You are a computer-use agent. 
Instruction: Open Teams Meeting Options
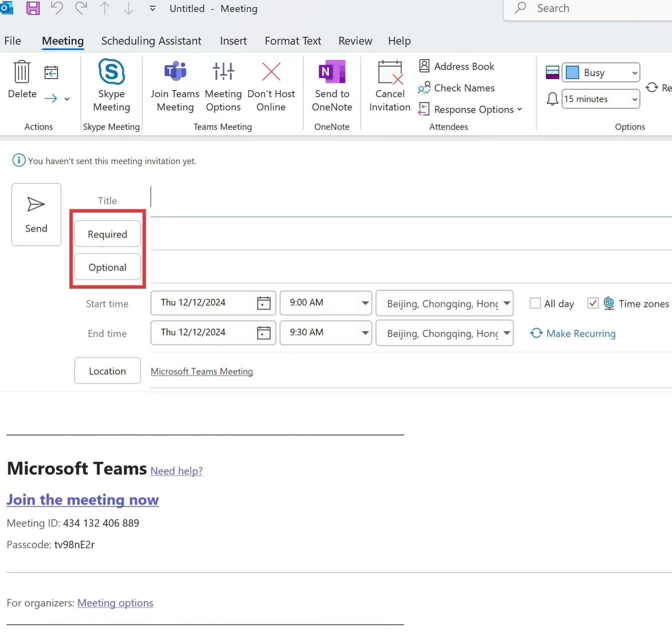coord(223,73)
